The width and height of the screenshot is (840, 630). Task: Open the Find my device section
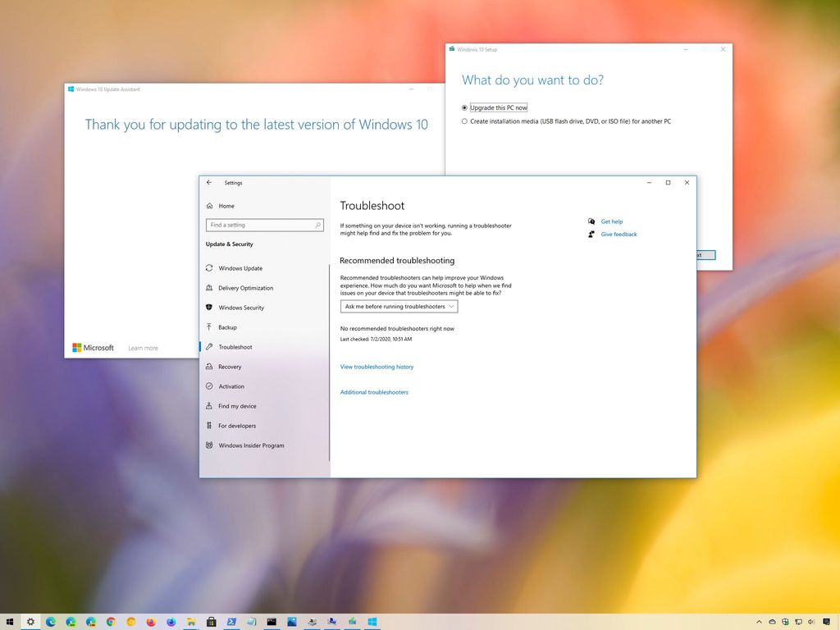[237, 406]
